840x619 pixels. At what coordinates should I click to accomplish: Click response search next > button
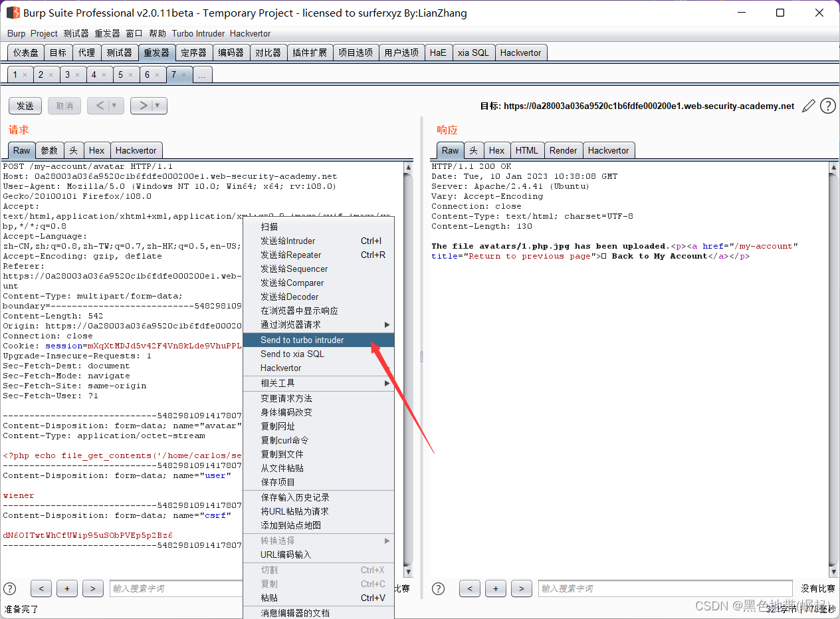tap(522, 588)
